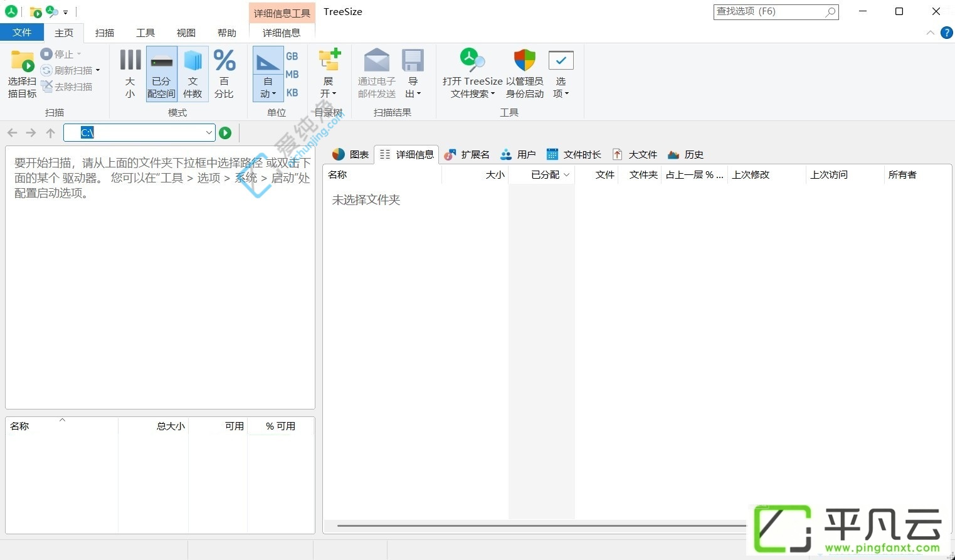Switch to the File age tab

[x=574, y=154]
